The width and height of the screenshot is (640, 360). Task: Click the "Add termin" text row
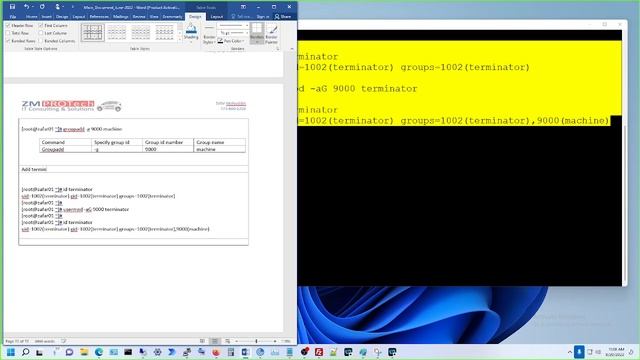[133, 169]
